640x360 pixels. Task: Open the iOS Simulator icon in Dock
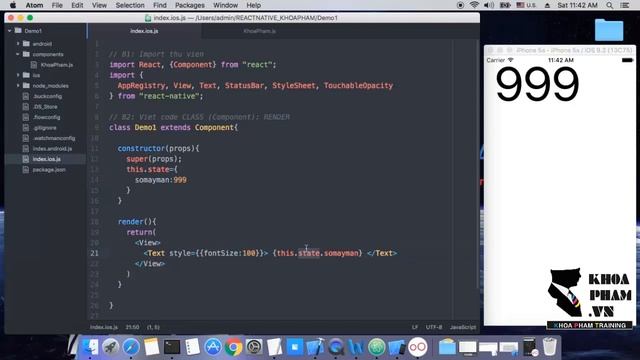pyautogui.click(x=397, y=347)
